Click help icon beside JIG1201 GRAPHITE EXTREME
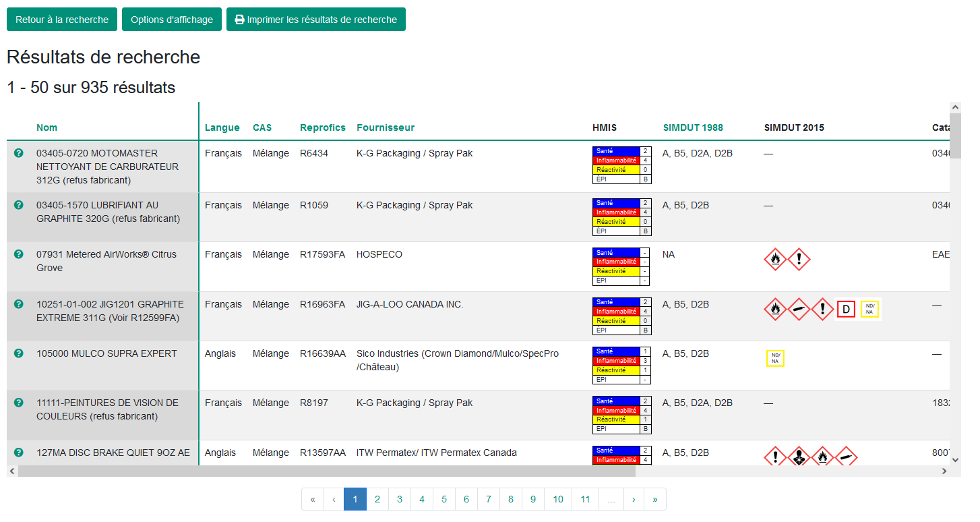Screen dimensions: 980x522 pos(19,304)
